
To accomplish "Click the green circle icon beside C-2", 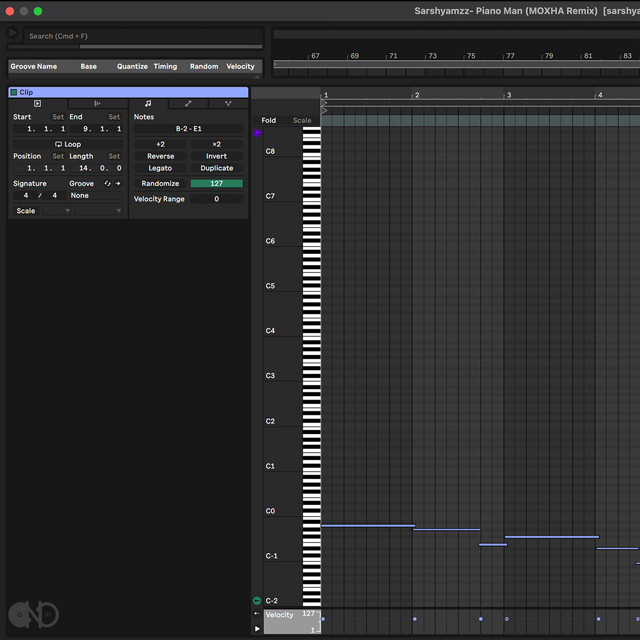I will tap(257, 600).
